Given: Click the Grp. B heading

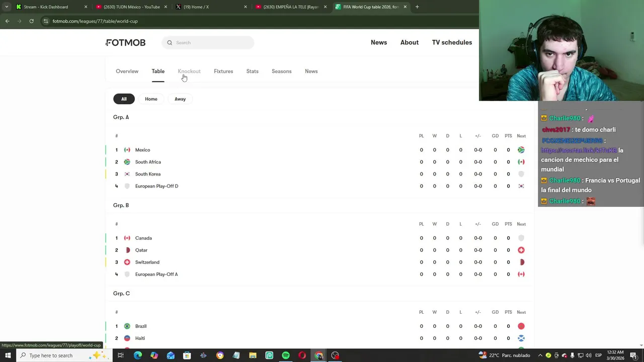Looking at the screenshot, I should 121,205.
